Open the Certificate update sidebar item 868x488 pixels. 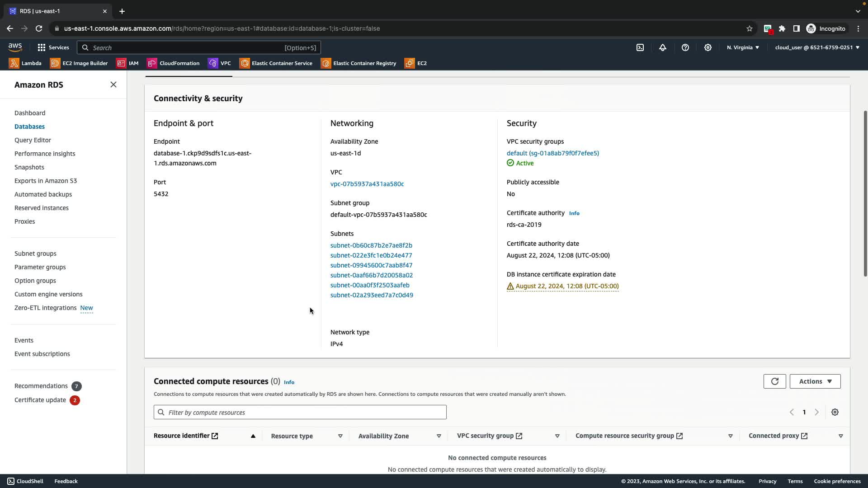point(40,400)
